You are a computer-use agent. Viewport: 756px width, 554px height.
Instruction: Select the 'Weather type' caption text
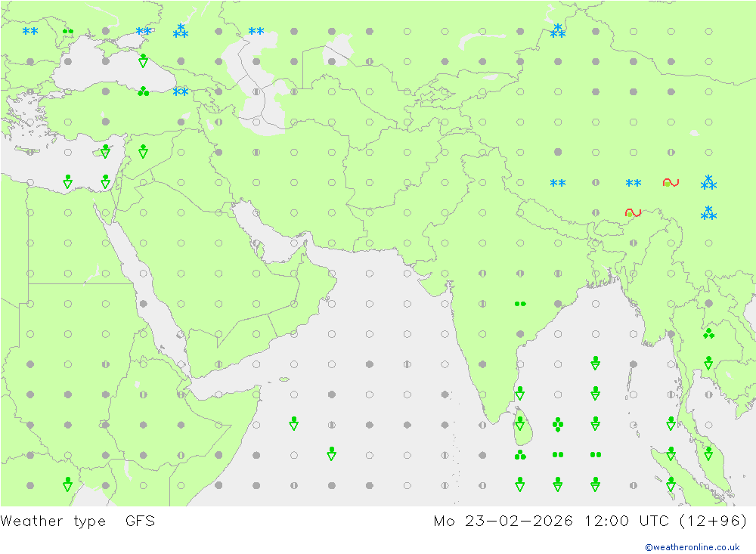pos(53,521)
